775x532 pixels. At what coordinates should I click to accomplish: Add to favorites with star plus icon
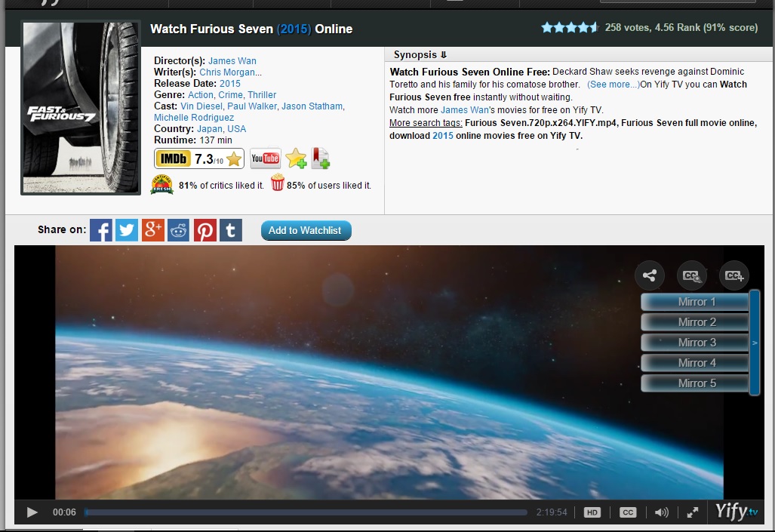(296, 158)
